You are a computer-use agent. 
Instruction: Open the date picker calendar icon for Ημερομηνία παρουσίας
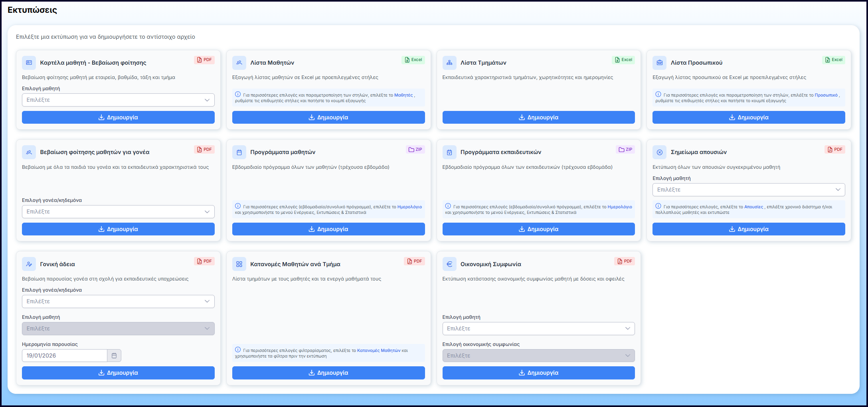(x=114, y=356)
